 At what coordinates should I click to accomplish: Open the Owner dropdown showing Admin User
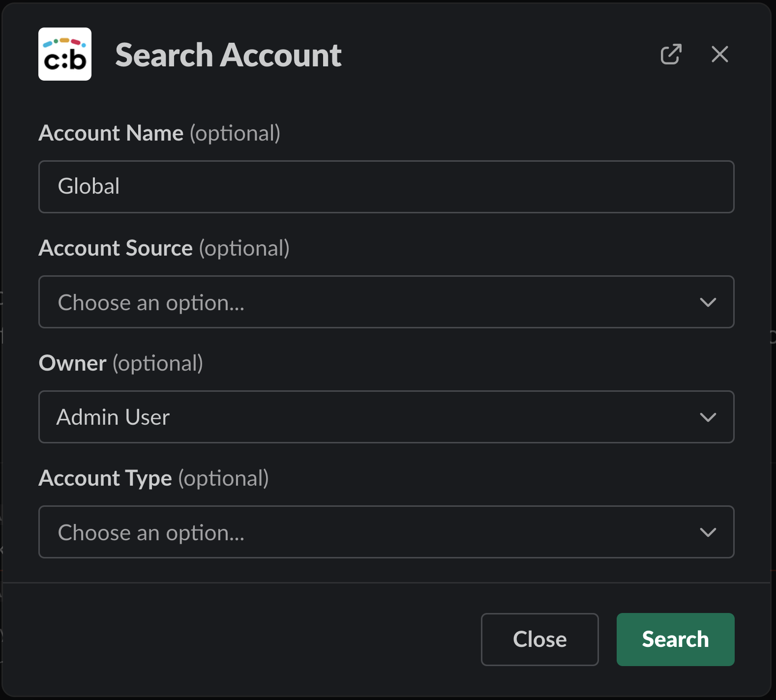[x=386, y=417]
